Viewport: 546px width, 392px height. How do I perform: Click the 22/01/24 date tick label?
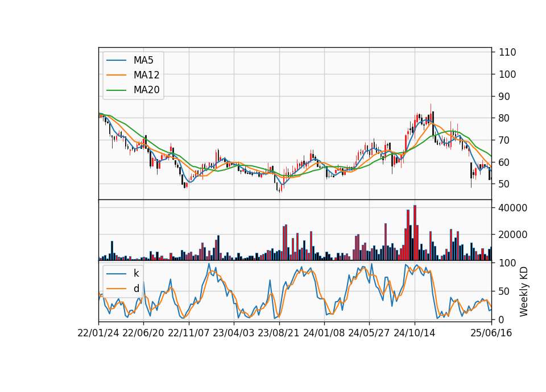pyautogui.click(x=98, y=333)
